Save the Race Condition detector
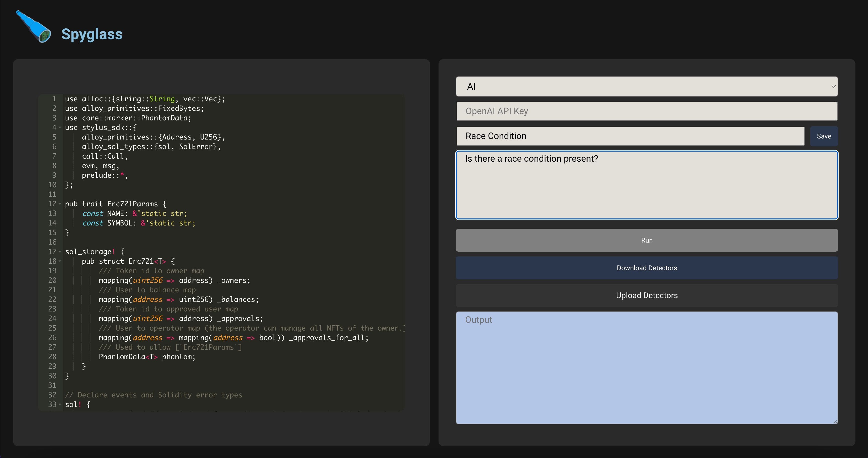This screenshot has height=458, width=868. click(824, 136)
